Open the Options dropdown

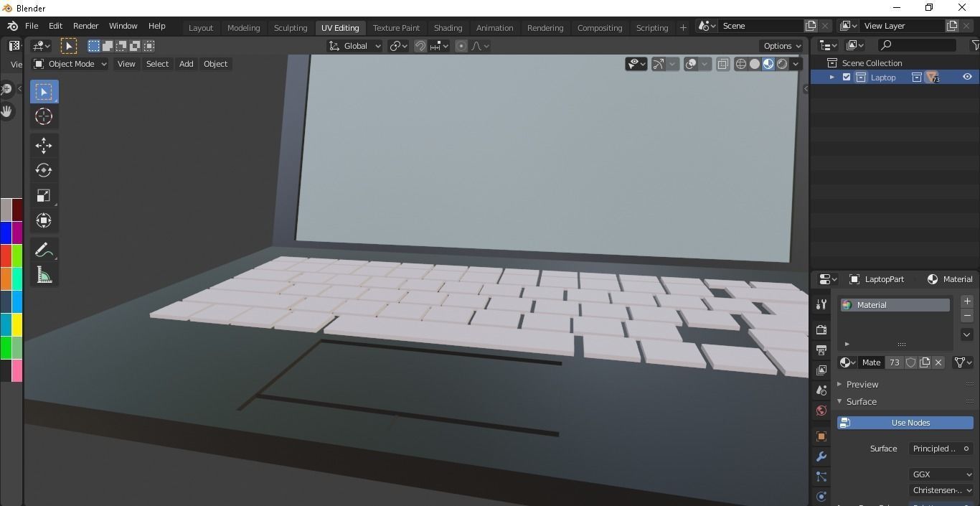point(782,46)
